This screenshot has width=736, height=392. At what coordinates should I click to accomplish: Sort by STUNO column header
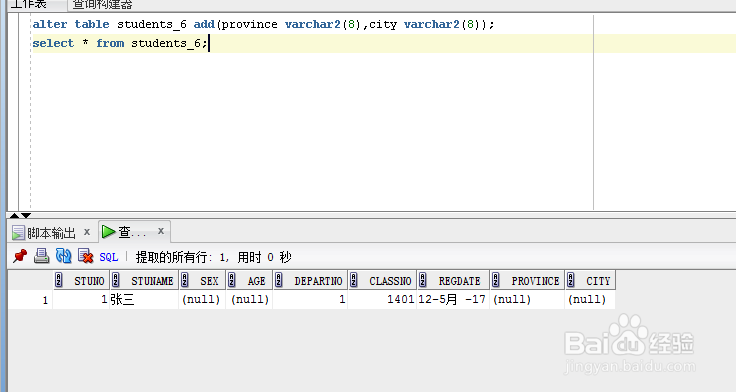[x=81, y=281]
